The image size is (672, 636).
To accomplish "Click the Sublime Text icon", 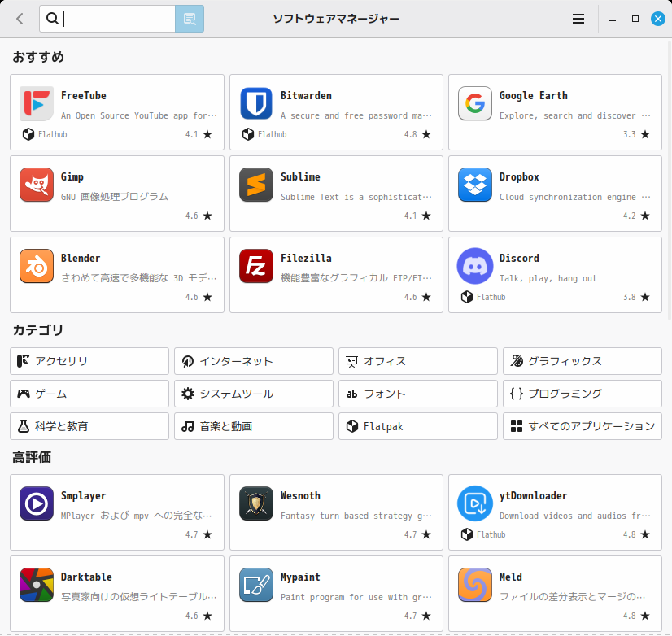I will pos(255,185).
